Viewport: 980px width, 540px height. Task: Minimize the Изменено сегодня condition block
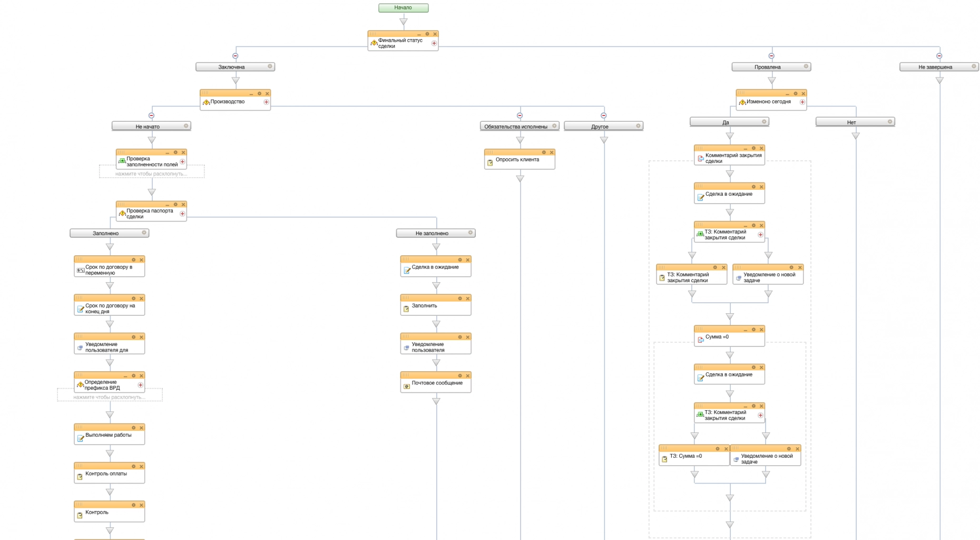[787, 94]
